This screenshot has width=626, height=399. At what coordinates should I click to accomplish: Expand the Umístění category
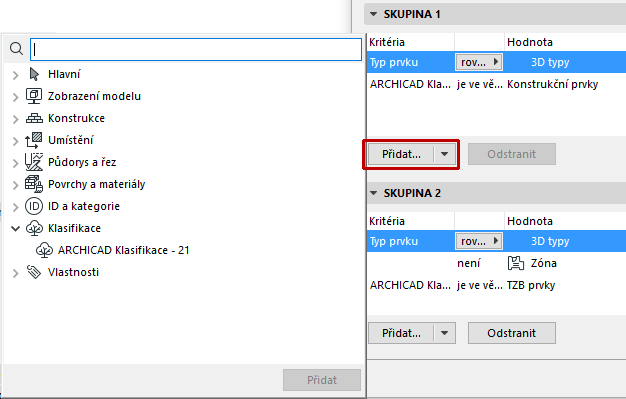click(16, 141)
